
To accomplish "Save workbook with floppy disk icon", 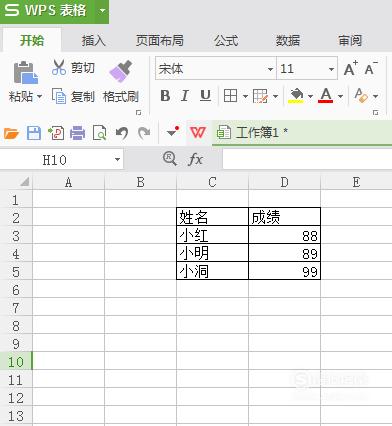I will (34, 133).
